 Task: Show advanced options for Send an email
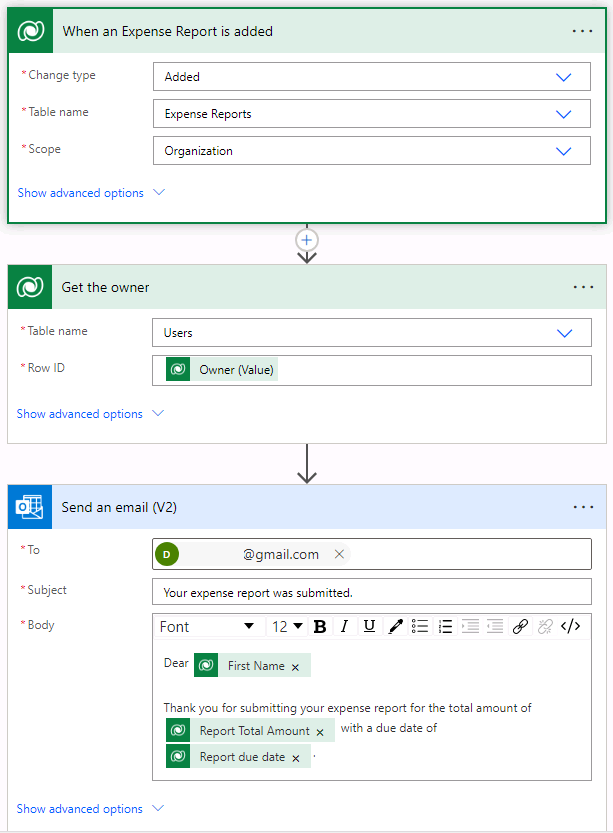[90, 809]
